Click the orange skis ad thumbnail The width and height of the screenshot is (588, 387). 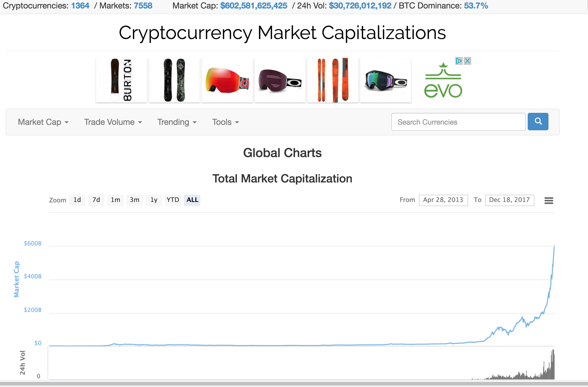(333, 80)
